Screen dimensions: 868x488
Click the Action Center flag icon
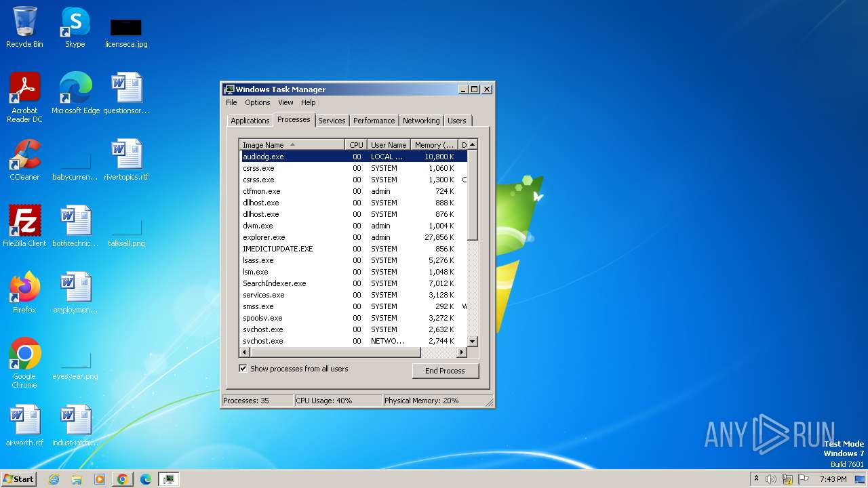[x=804, y=479]
